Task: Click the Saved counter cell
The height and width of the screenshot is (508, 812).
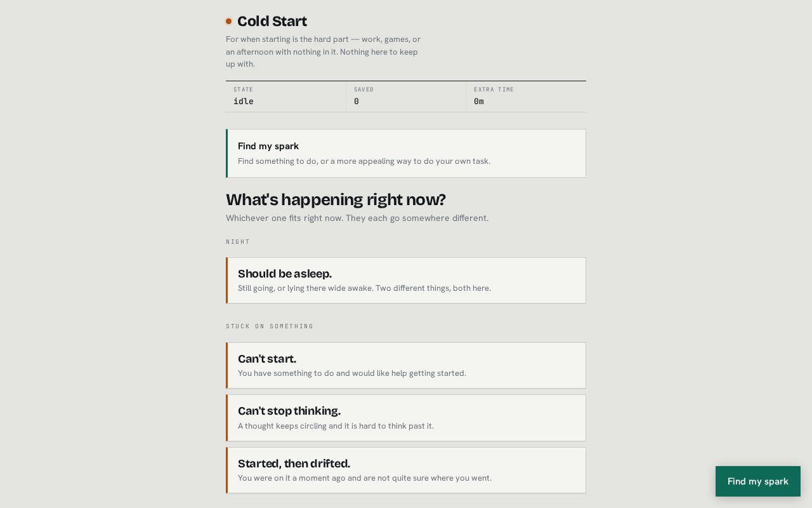Action: click(x=406, y=97)
